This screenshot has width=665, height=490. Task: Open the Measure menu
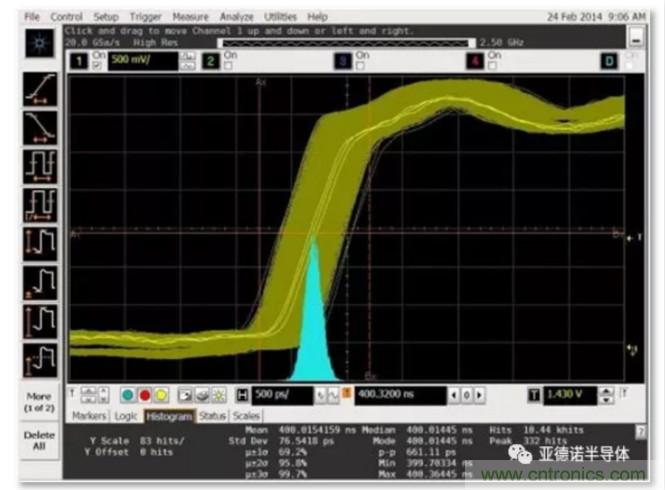(x=189, y=17)
